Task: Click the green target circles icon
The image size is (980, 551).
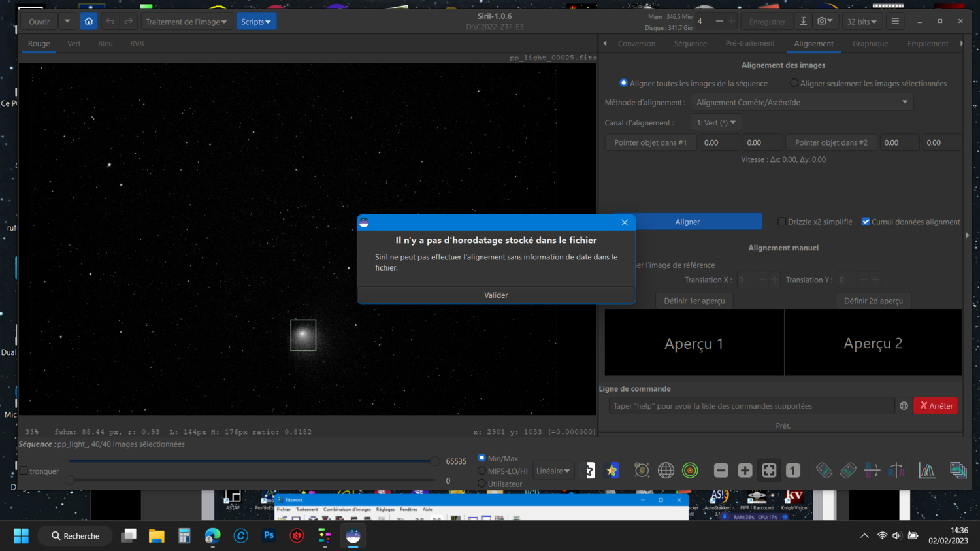Action: [690, 471]
